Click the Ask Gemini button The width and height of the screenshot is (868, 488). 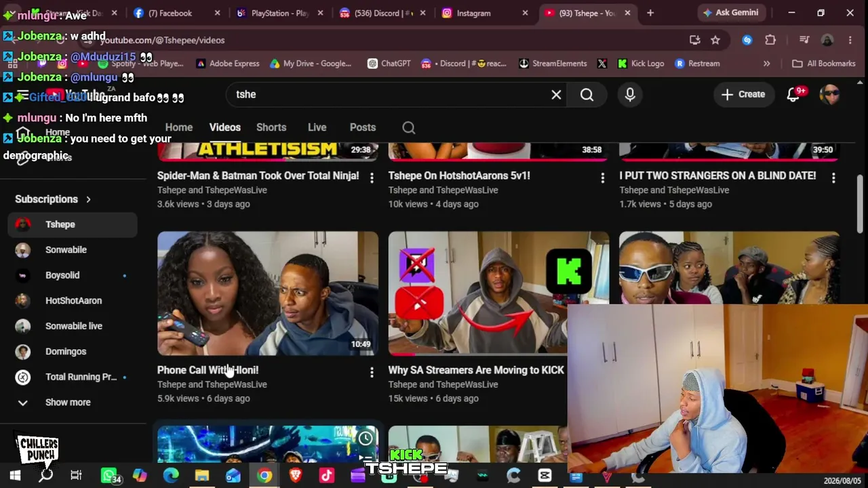point(731,13)
